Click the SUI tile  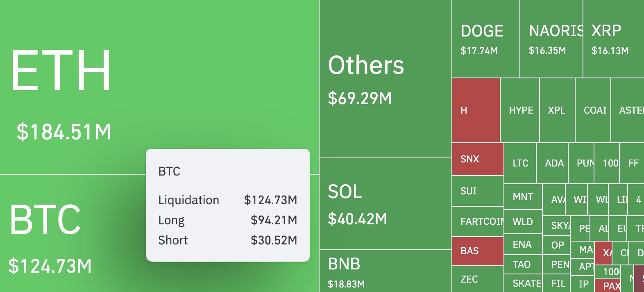click(x=478, y=191)
